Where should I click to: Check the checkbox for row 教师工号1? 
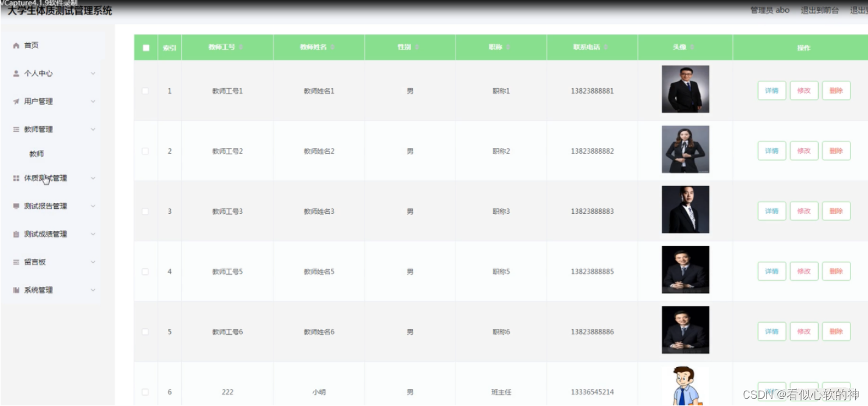click(145, 91)
